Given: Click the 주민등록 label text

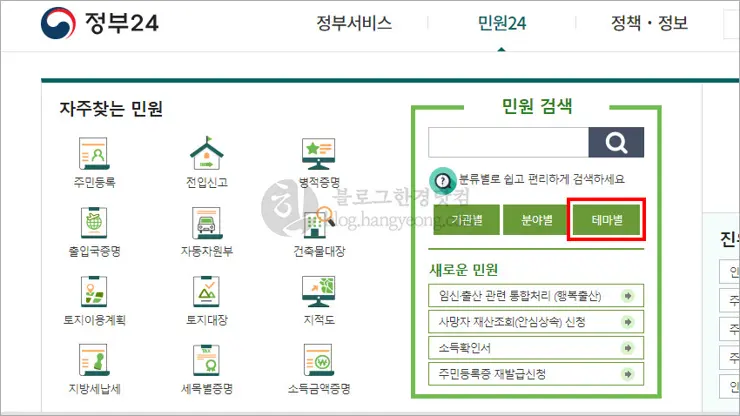Looking at the screenshot, I should click(x=94, y=182).
